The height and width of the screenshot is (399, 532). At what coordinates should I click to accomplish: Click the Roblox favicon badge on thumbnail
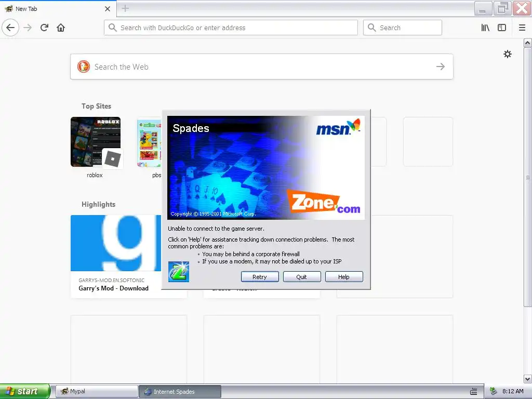coord(112,159)
